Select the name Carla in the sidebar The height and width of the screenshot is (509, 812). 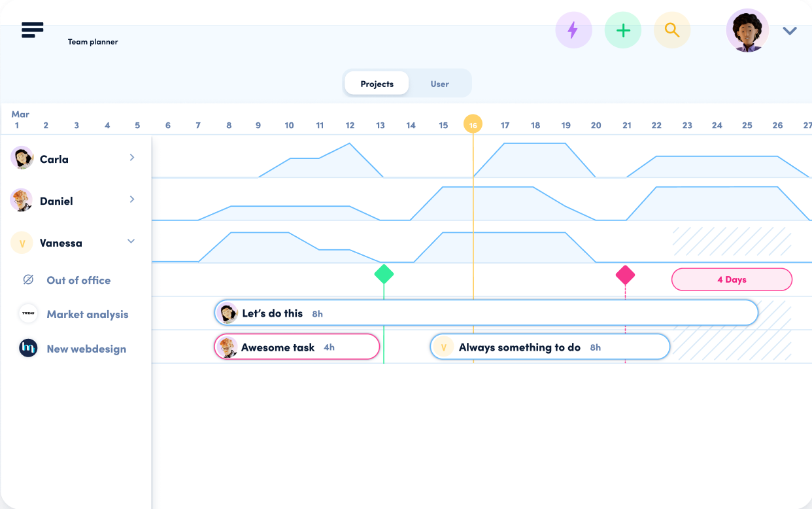tap(54, 159)
